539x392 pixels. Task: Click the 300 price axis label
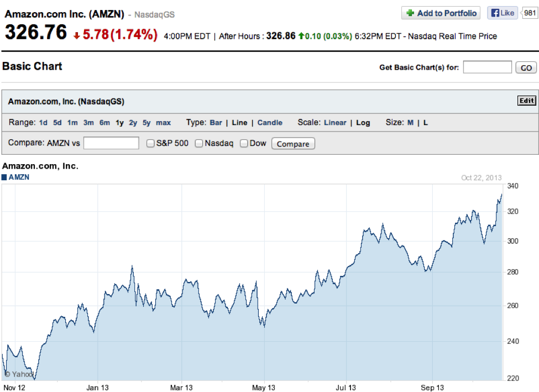click(512, 241)
